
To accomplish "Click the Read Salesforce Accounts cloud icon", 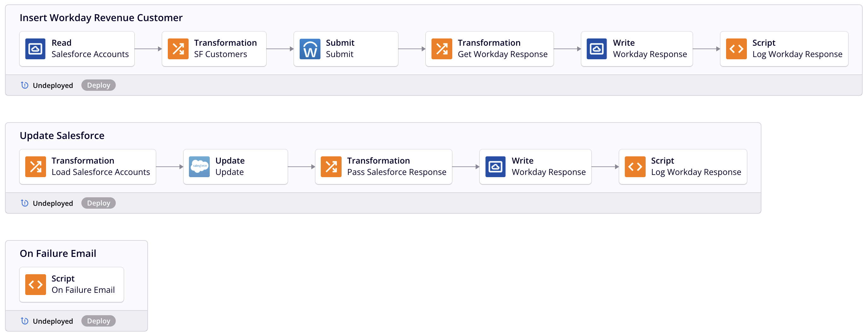I will [35, 49].
